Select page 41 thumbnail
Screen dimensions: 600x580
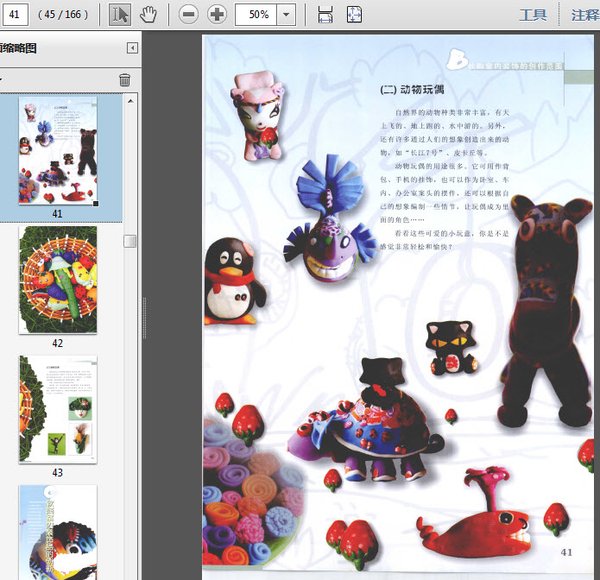click(x=58, y=151)
